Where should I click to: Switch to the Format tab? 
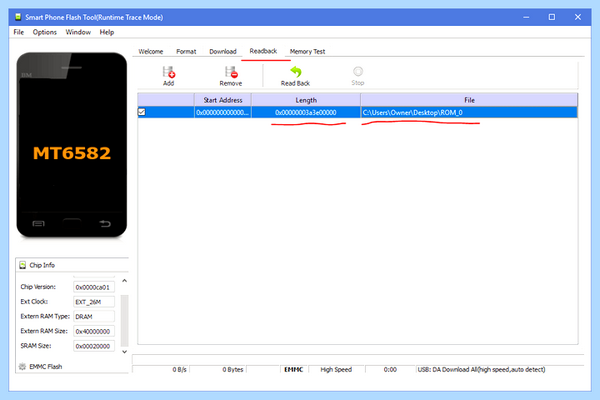click(x=186, y=51)
